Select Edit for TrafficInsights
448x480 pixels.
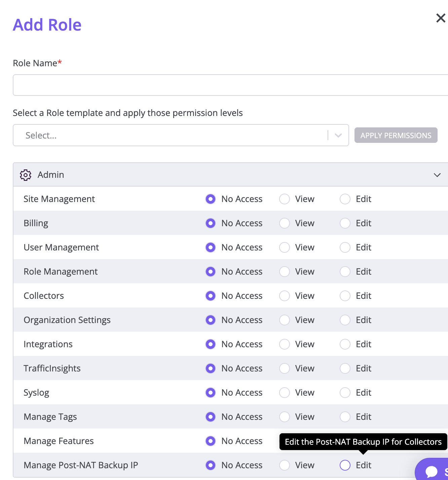345,368
